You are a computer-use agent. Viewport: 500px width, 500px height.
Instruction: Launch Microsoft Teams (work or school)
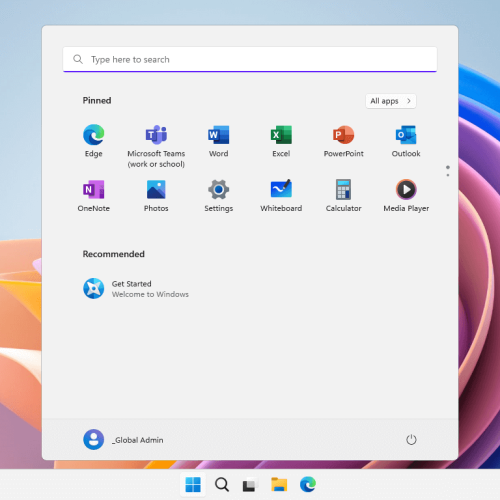tap(156, 146)
